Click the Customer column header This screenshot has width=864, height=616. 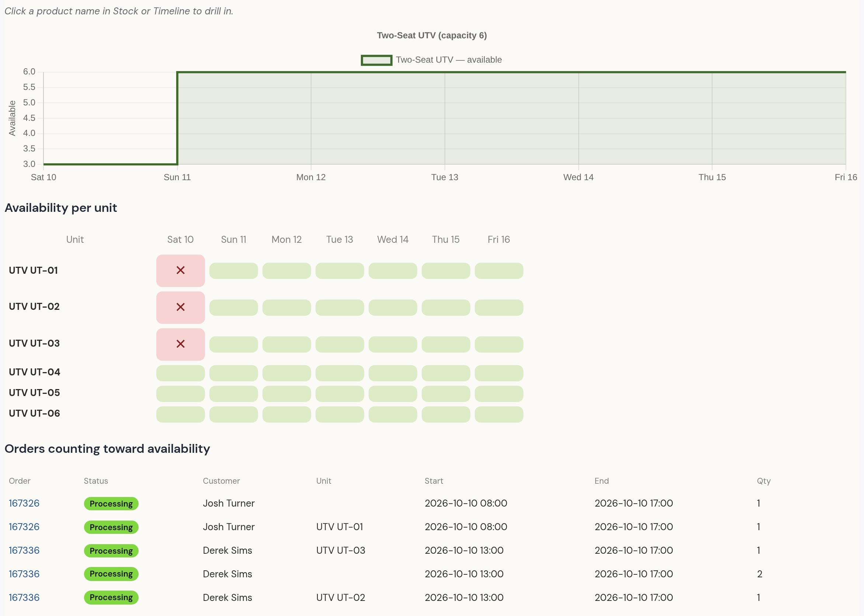pos(221,481)
